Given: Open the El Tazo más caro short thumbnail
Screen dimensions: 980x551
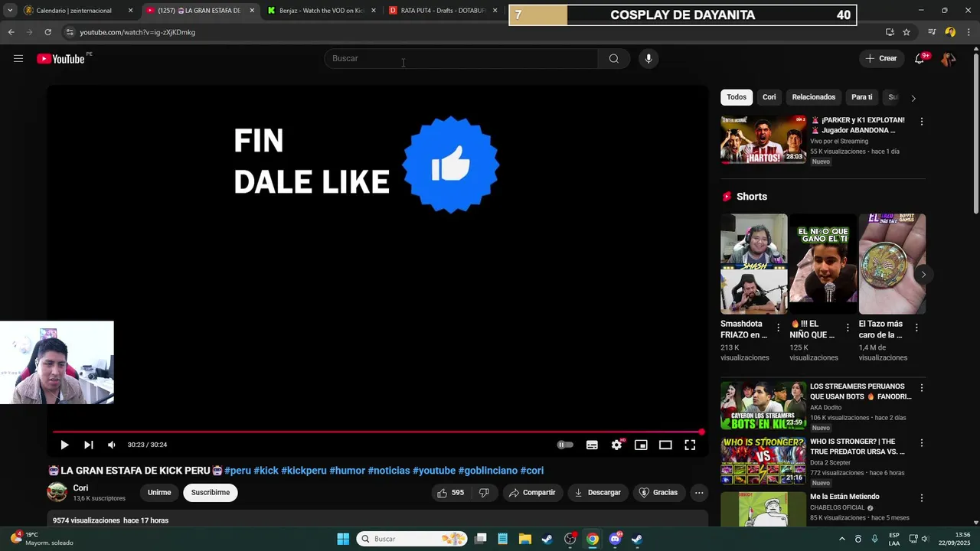Looking at the screenshot, I should (892, 264).
